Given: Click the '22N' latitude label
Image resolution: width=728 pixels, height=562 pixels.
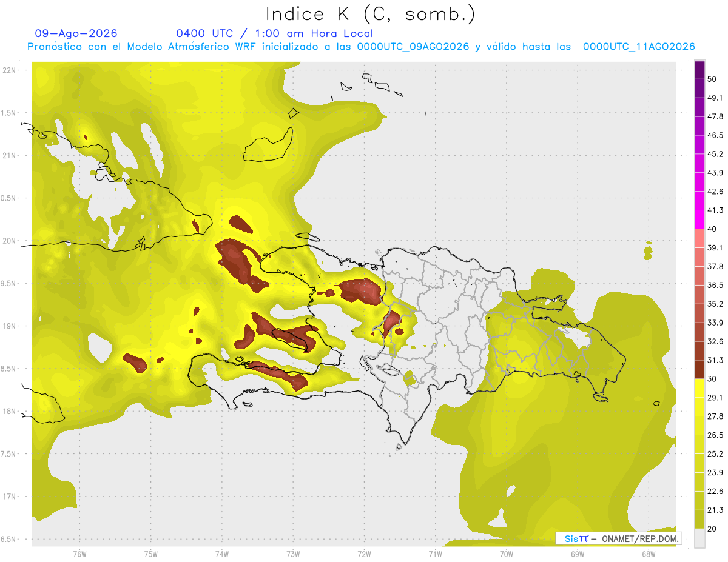Looking at the screenshot, I should coord(10,70).
